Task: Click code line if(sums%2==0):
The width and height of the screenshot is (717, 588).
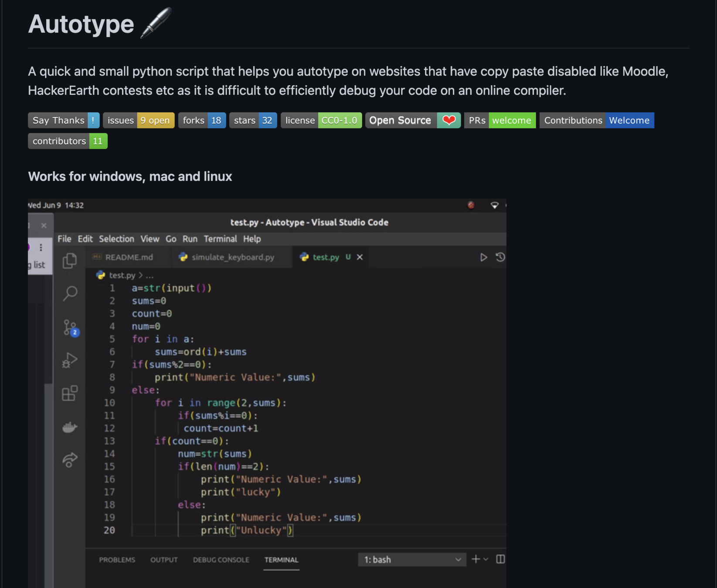Action: click(172, 365)
